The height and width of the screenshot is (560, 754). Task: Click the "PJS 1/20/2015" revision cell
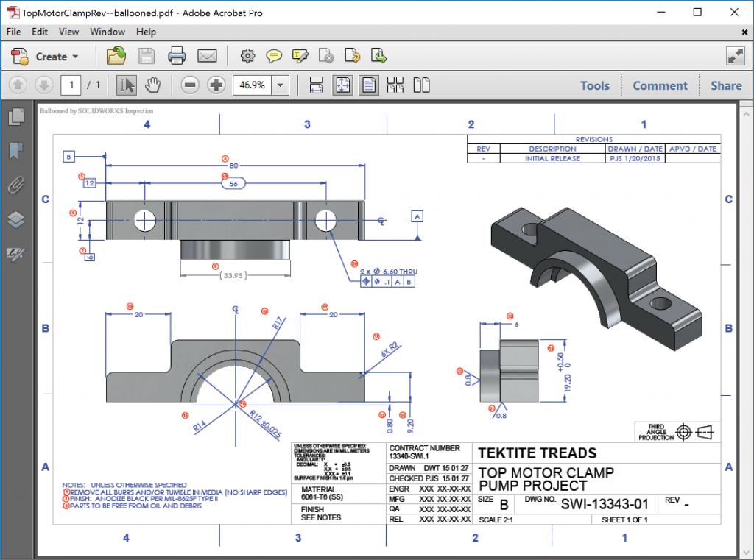point(635,159)
